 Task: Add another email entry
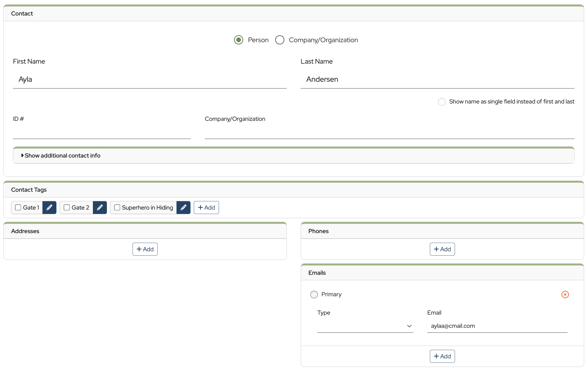pyautogui.click(x=442, y=356)
